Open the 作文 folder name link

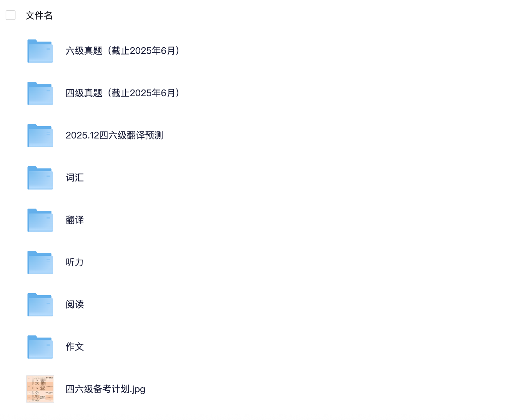click(75, 347)
